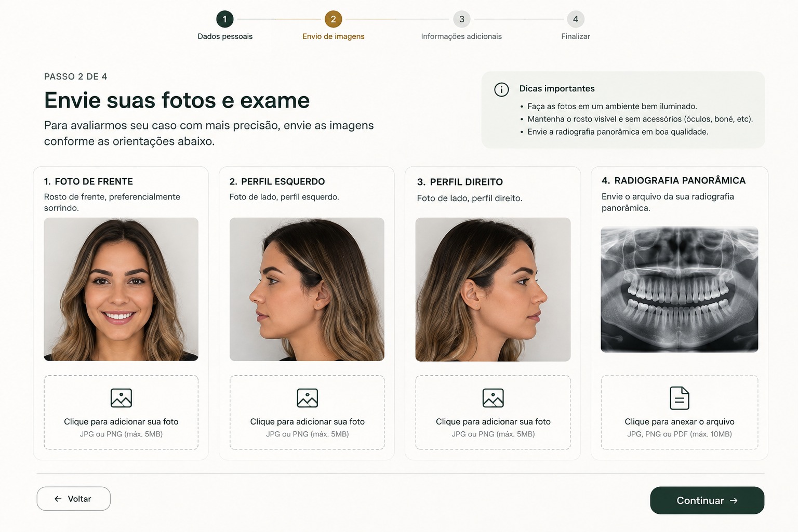Click the '4. RADIOGRAFIA PANORÂMICA' card title
The height and width of the screenshot is (532, 798).
pyautogui.click(x=673, y=180)
